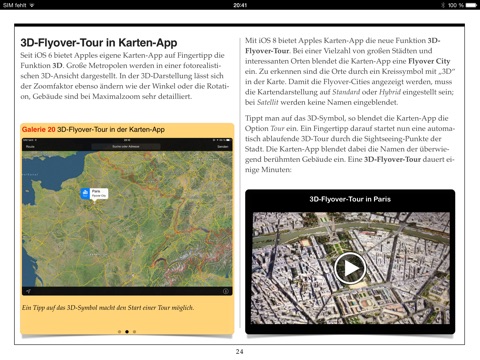Tap the italic word 'Tour' in second paragraph
The width and height of the screenshot is (480, 360).
[277, 128]
